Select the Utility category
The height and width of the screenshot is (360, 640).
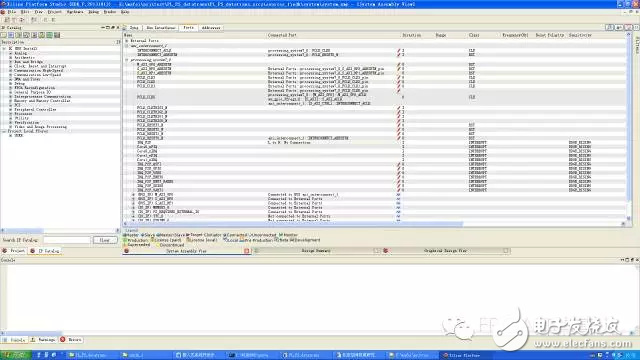pos(22,118)
